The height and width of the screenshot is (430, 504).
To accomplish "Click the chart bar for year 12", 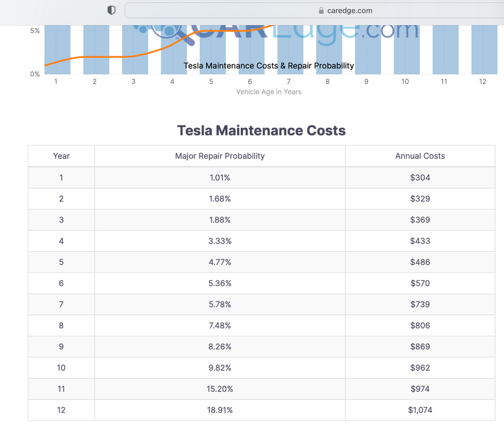I will click(484, 52).
